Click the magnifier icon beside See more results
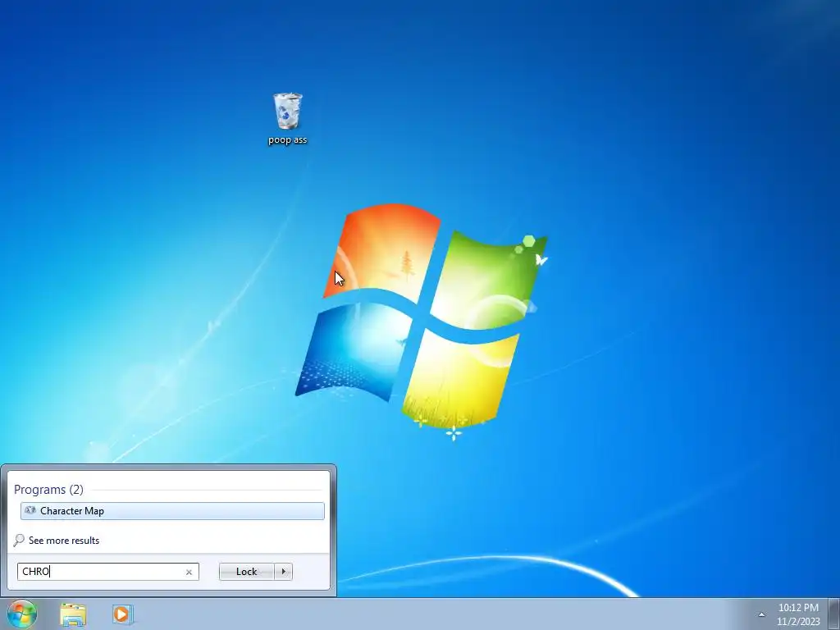840x630 pixels. (x=20, y=540)
